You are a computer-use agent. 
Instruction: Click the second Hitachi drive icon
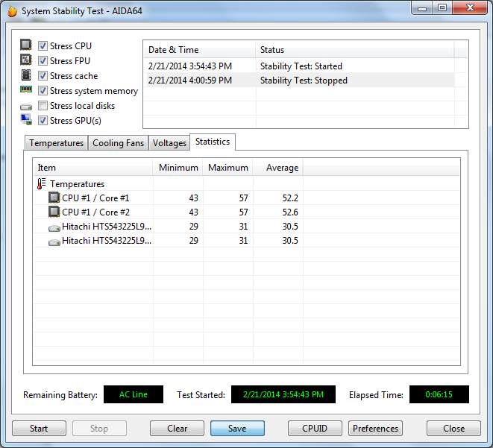[54, 242]
